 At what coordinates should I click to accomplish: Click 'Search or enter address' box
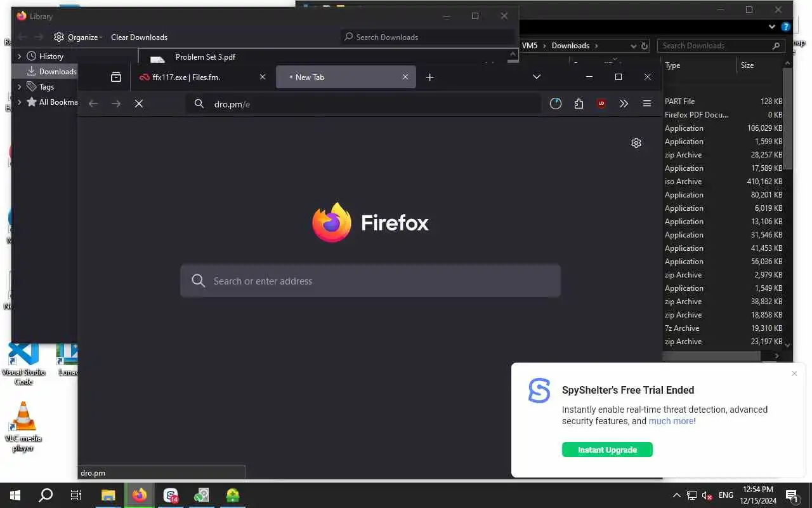coord(370,281)
